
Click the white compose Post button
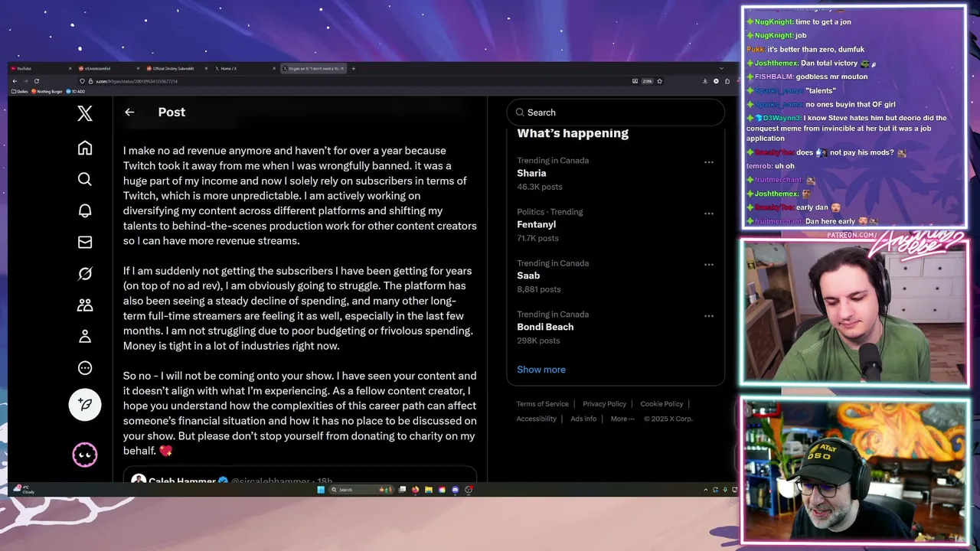click(x=85, y=405)
